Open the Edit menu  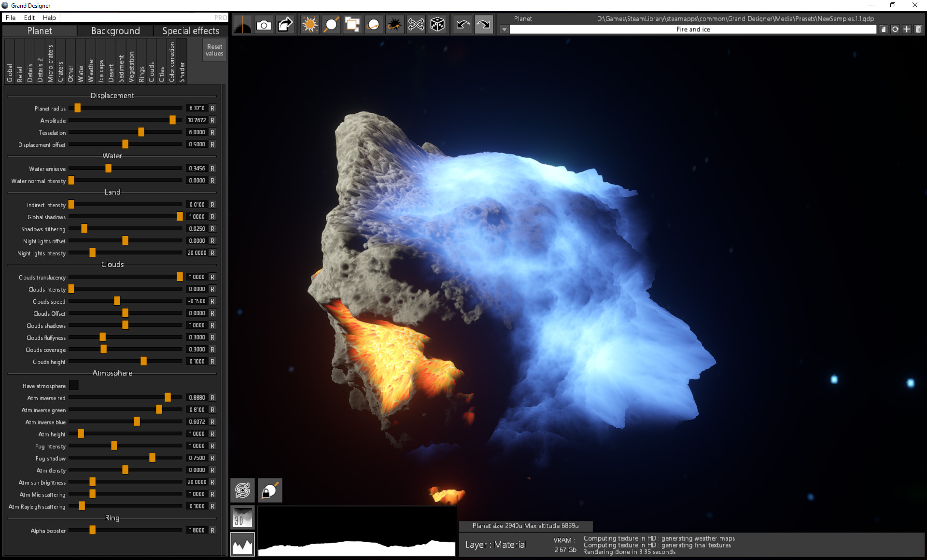click(x=29, y=17)
